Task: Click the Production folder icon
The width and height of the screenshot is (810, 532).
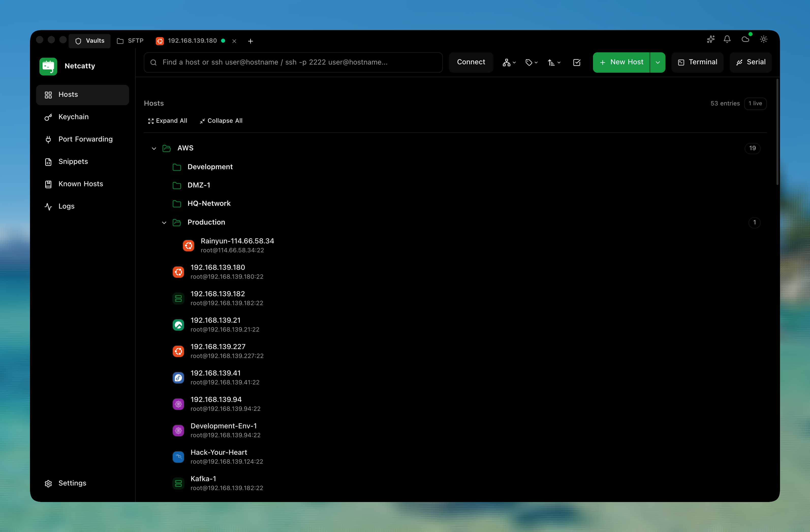Action: point(177,223)
